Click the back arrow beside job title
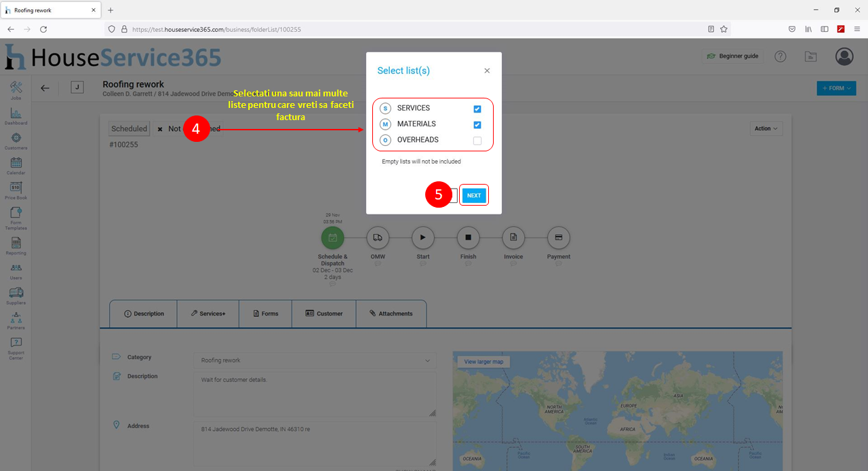Viewport: 868px width, 471px height. [45, 88]
